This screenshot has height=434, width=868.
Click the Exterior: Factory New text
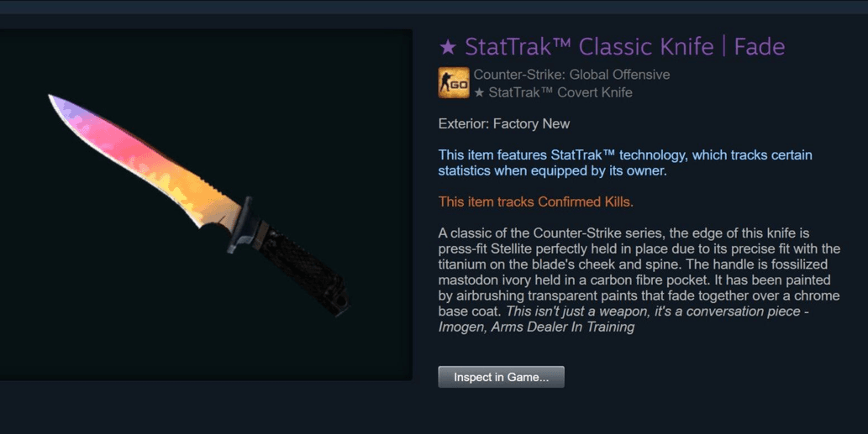[x=504, y=124]
